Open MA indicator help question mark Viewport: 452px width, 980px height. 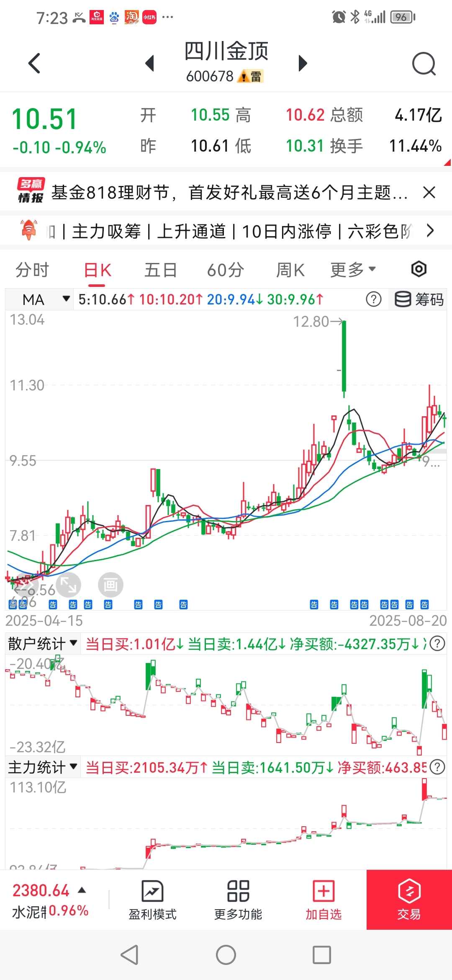click(x=373, y=299)
